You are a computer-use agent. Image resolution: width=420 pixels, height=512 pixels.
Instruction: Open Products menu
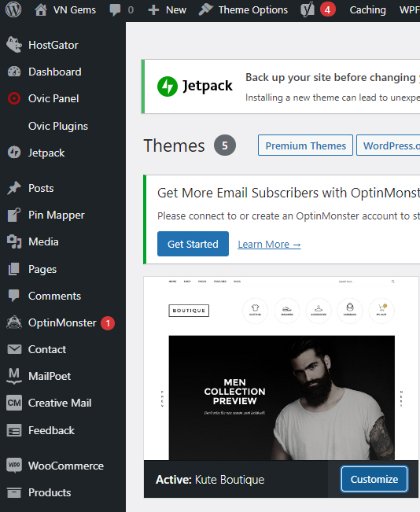(50, 492)
